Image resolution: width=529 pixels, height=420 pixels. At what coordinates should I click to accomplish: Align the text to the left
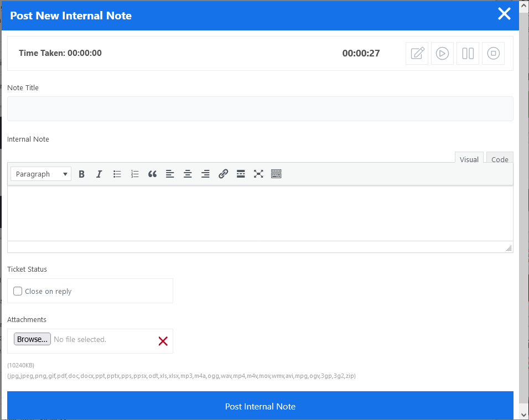170,174
